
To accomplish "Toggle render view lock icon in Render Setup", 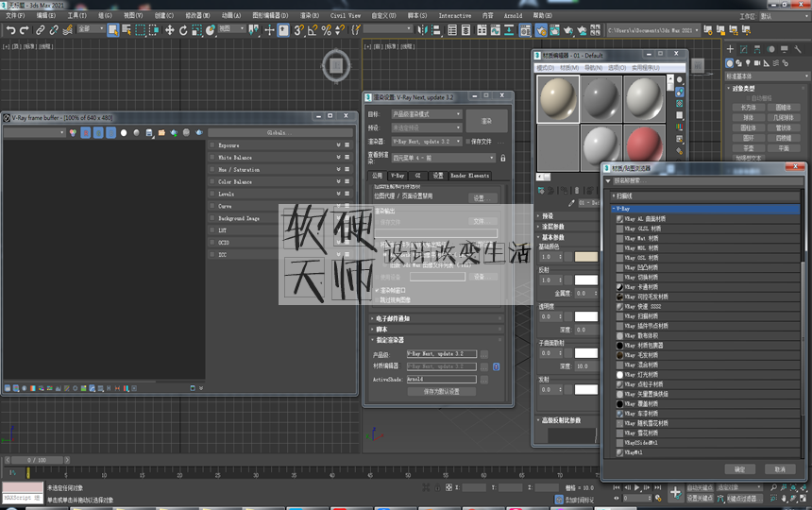I will click(503, 158).
